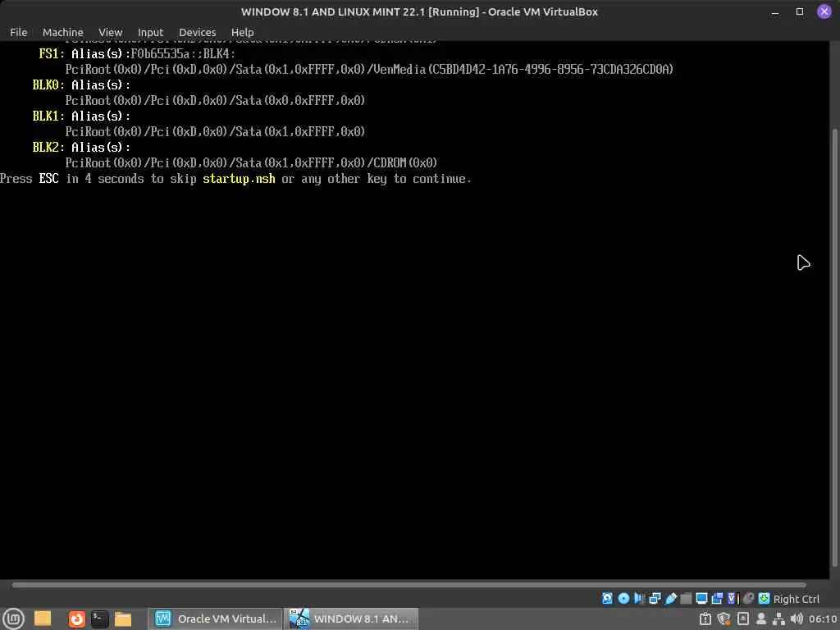
Task: Click the clipboard notification tray icon
Action: (x=705, y=619)
